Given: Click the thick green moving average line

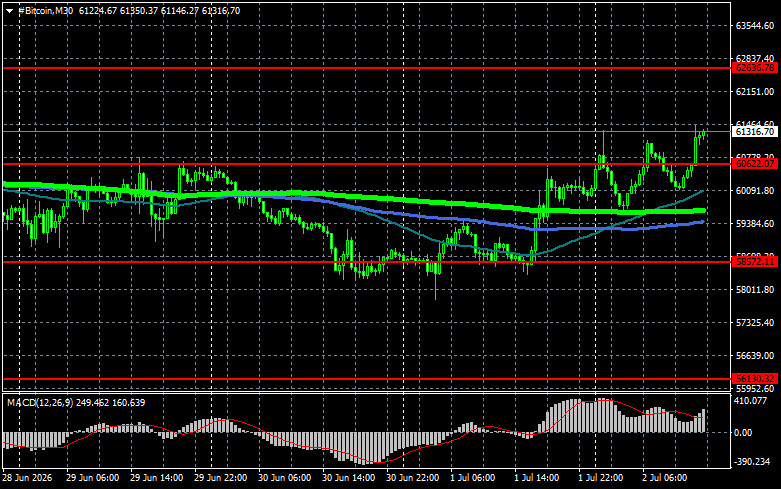Looking at the screenshot, I should [398, 199].
